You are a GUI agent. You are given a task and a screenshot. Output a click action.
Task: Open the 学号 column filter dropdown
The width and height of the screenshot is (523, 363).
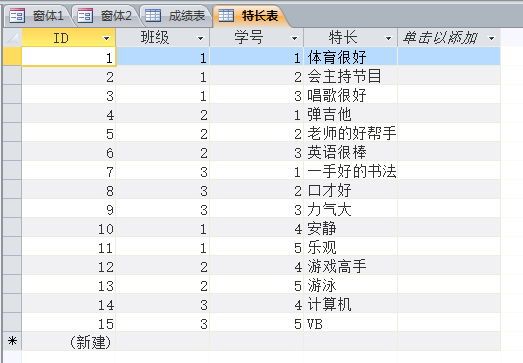pyautogui.click(x=295, y=38)
